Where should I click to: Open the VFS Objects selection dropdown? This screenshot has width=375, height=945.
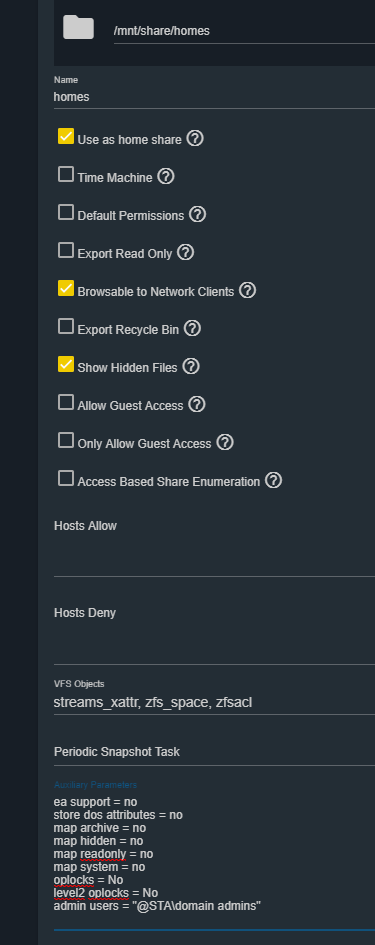point(214,702)
